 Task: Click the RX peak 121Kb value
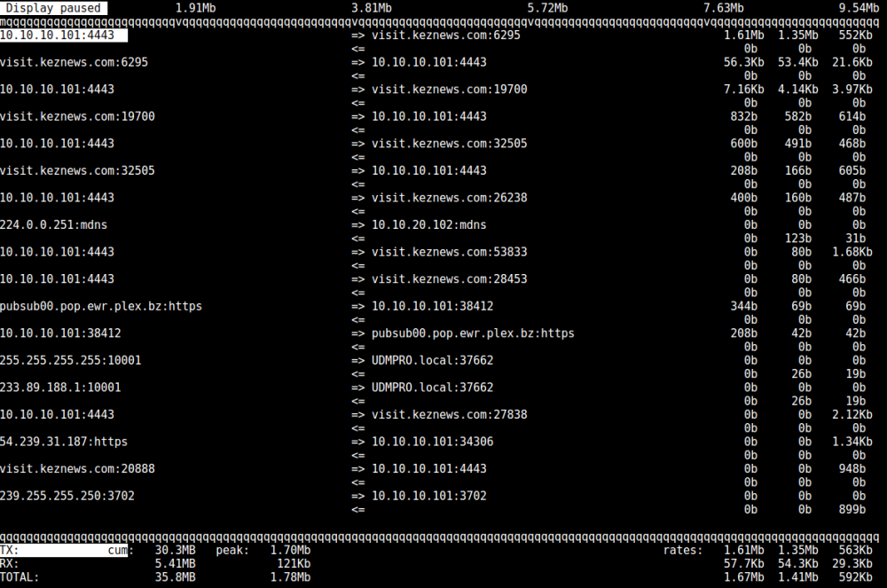pos(294,564)
